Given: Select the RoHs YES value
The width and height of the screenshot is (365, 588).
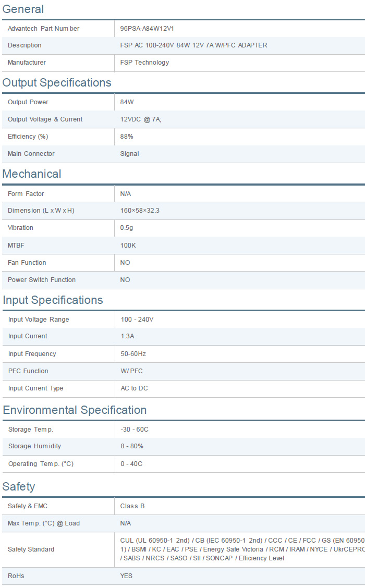Looking at the screenshot, I should tap(126, 576).
